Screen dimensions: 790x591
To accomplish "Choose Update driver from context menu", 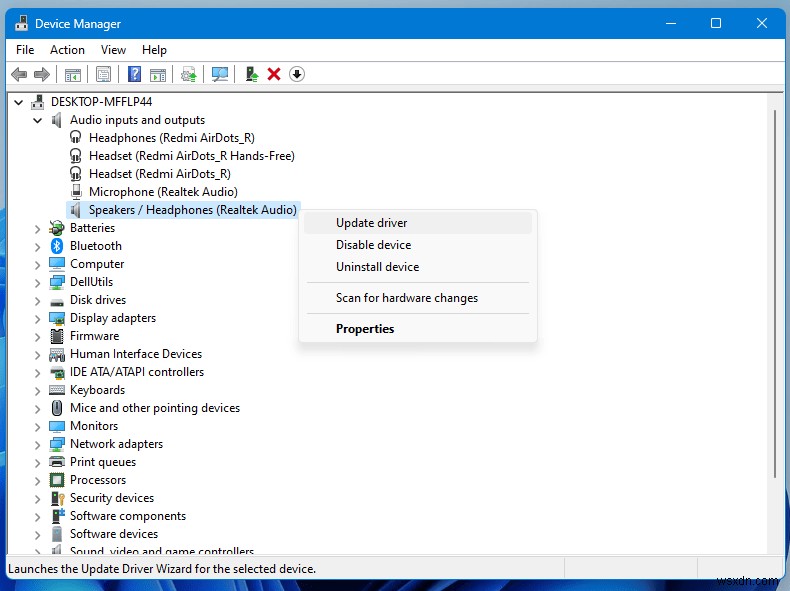I will (418, 223).
